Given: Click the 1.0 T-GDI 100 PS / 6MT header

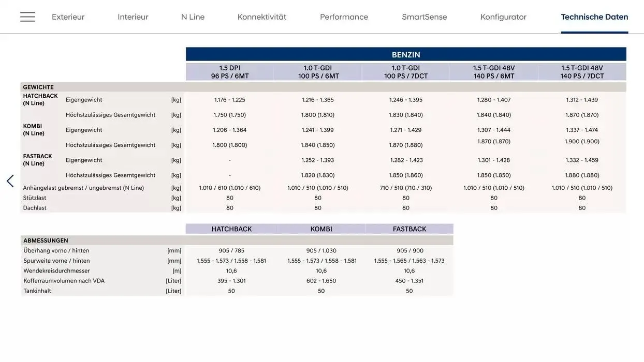Looking at the screenshot, I should 318,72.
